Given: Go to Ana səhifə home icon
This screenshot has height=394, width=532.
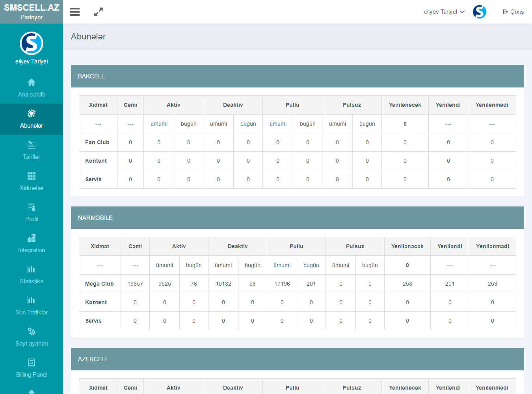Looking at the screenshot, I should pyautogui.click(x=32, y=83).
